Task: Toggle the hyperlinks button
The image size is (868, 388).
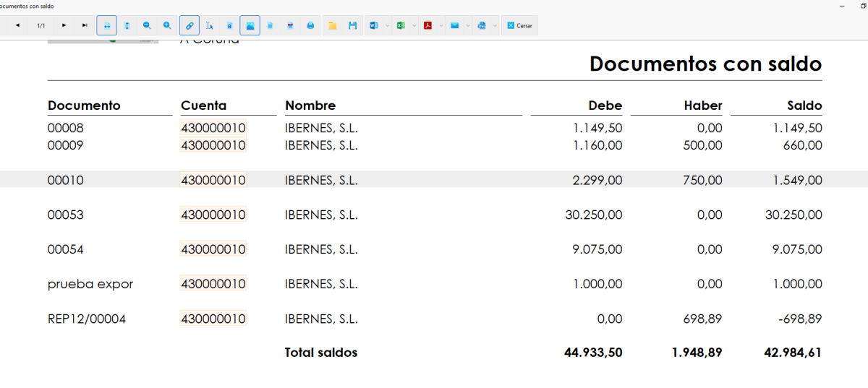Action: coord(190,25)
